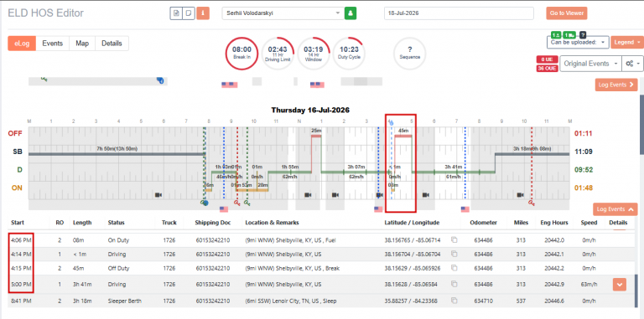This screenshot has height=319, width=644.
Task: Expand details of the 5:00 PM Driving row
Action: coord(620,284)
